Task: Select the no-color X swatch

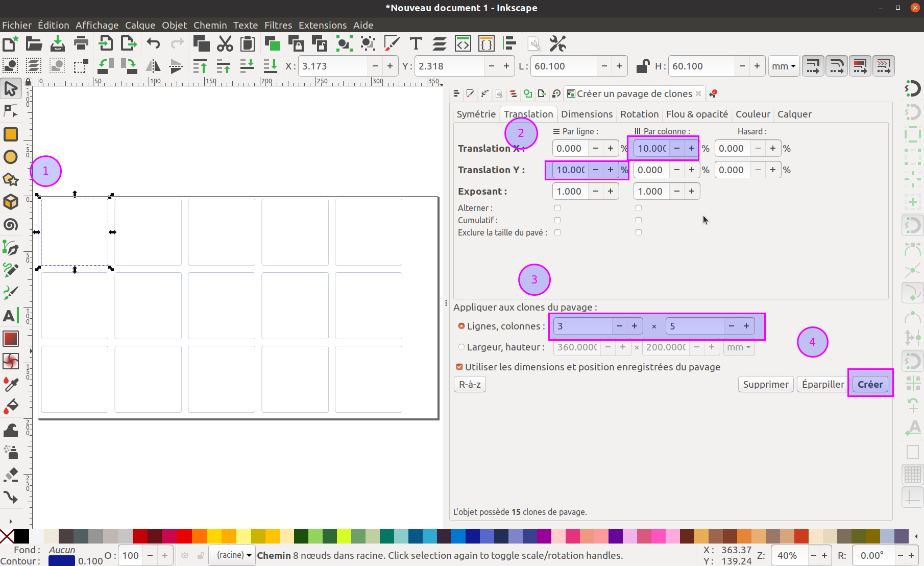Action: click(x=7, y=536)
